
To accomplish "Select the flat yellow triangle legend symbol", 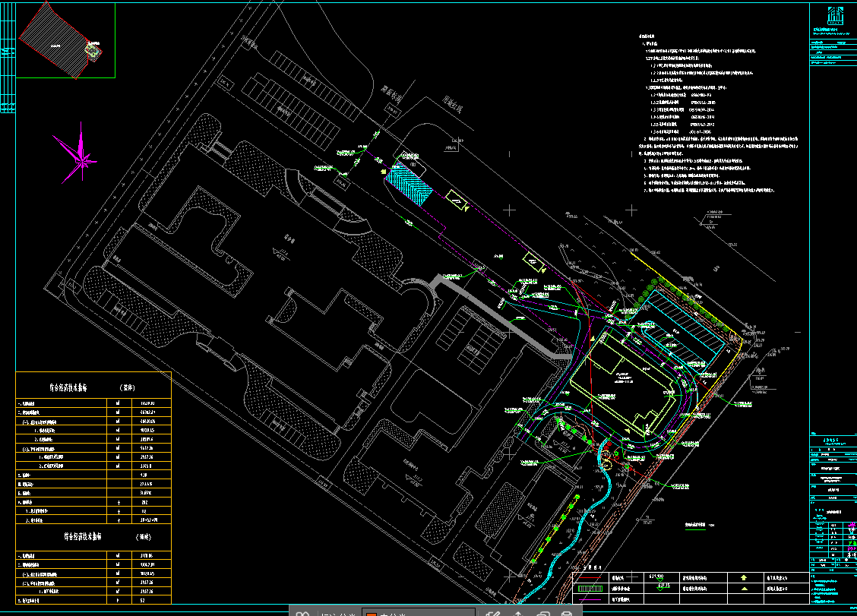I will pos(743,589).
